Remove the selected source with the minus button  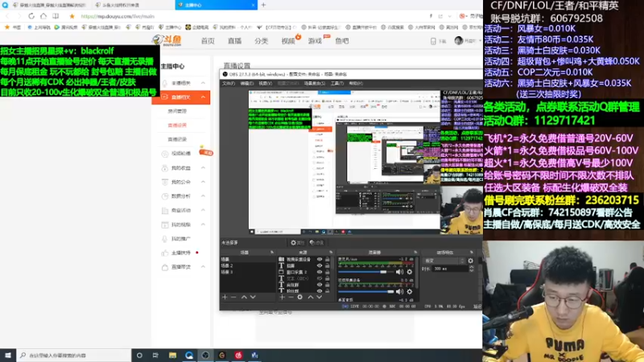291,297
